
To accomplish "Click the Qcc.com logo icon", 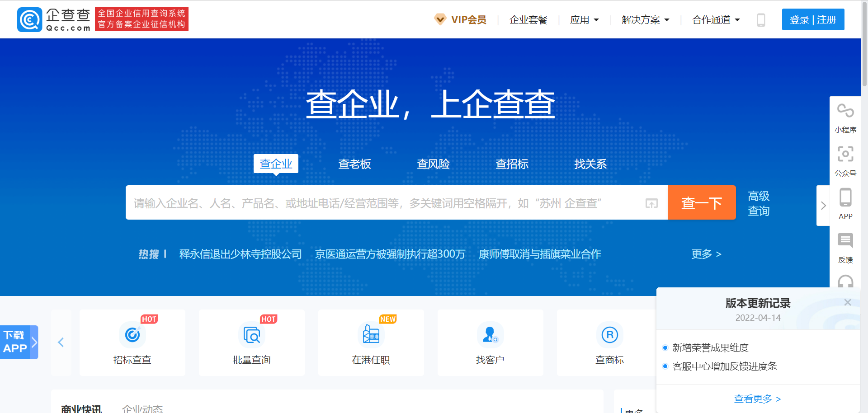I will (30, 19).
